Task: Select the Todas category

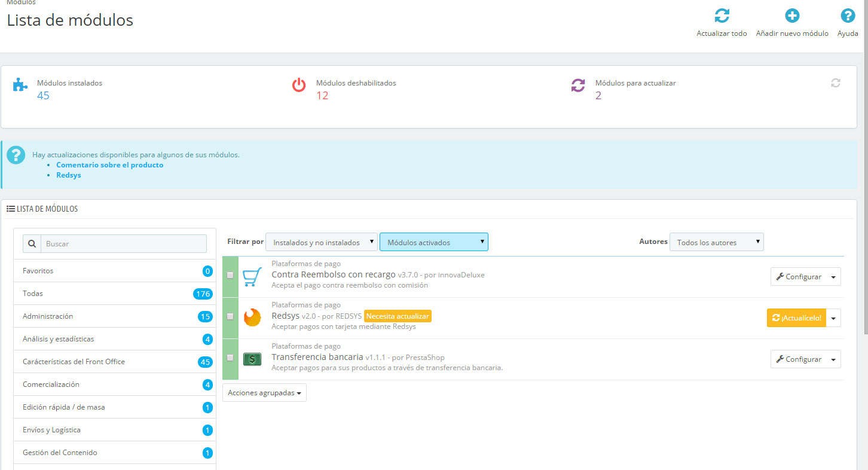Action: pos(115,294)
